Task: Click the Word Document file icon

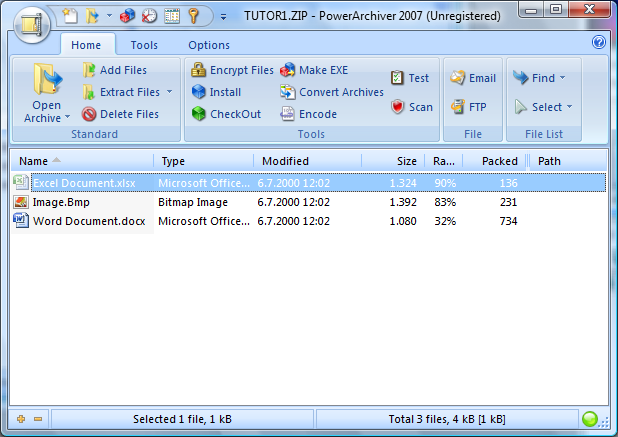Action: point(20,220)
